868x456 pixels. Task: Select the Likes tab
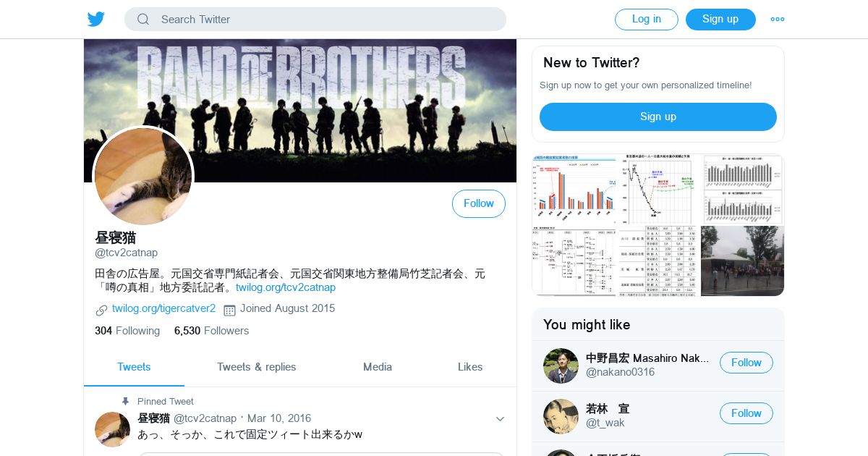(470, 367)
